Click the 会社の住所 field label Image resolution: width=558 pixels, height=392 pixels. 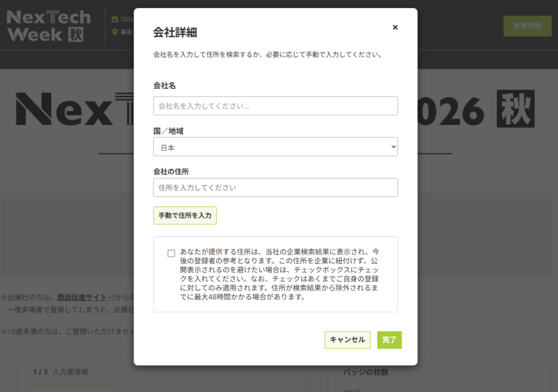coord(171,172)
